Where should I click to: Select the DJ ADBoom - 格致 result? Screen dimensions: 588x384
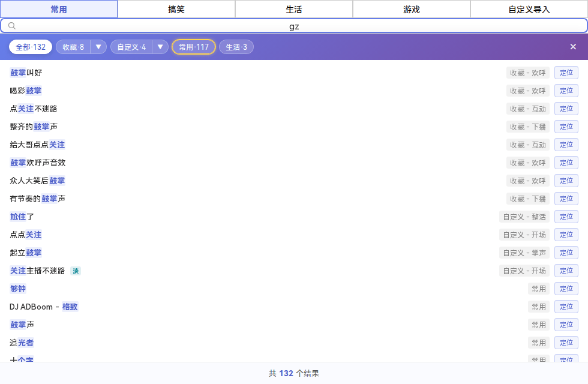pyautogui.click(x=44, y=307)
